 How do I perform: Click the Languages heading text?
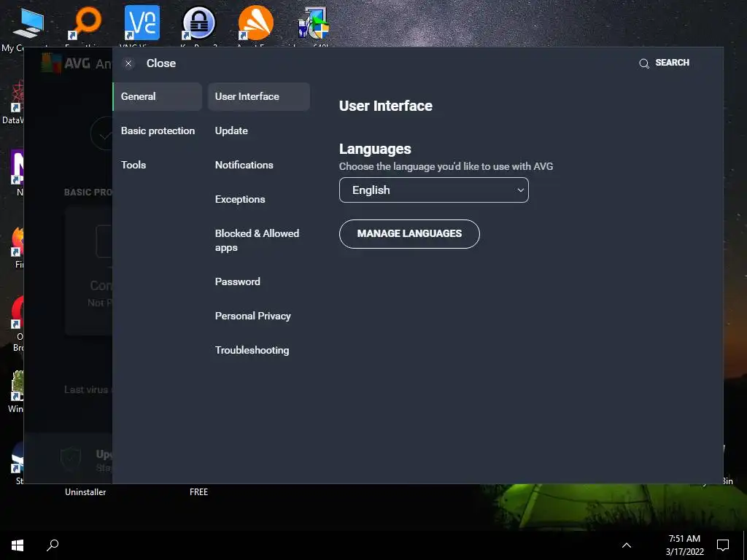click(x=375, y=149)
